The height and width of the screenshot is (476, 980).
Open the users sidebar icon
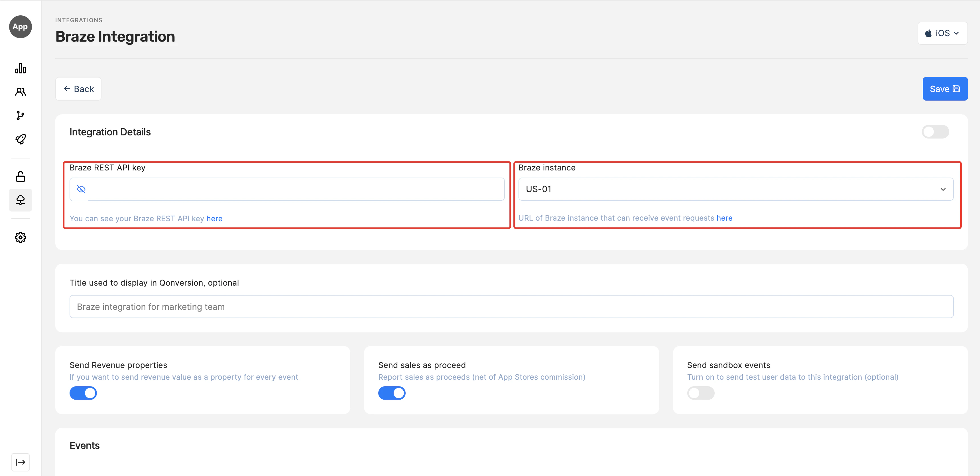(x=21, y=92)
